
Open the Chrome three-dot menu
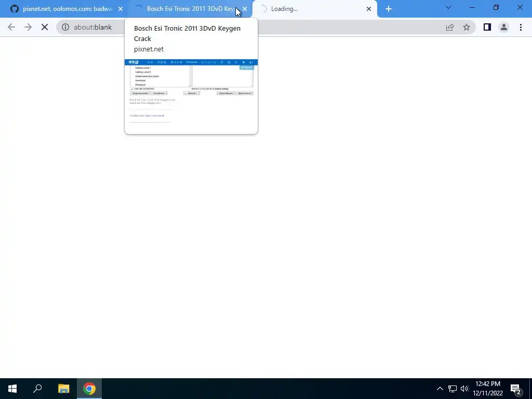521,27
